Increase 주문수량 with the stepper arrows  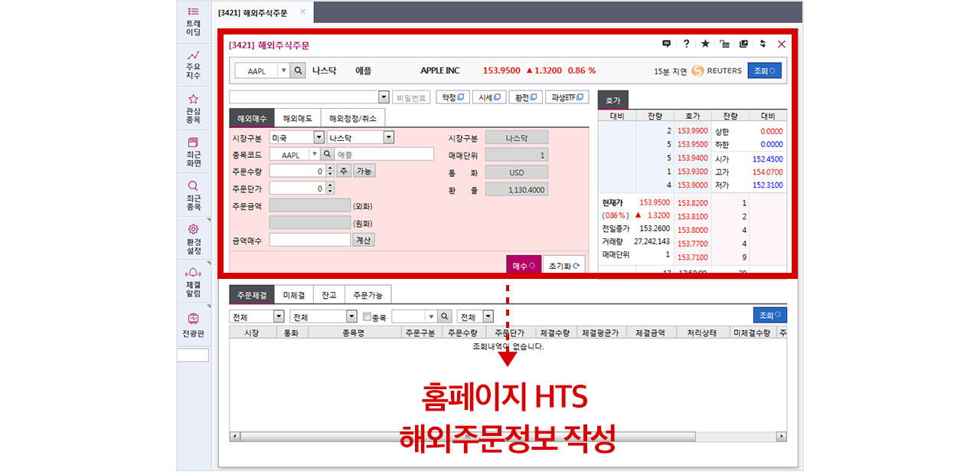pos(330,168)
